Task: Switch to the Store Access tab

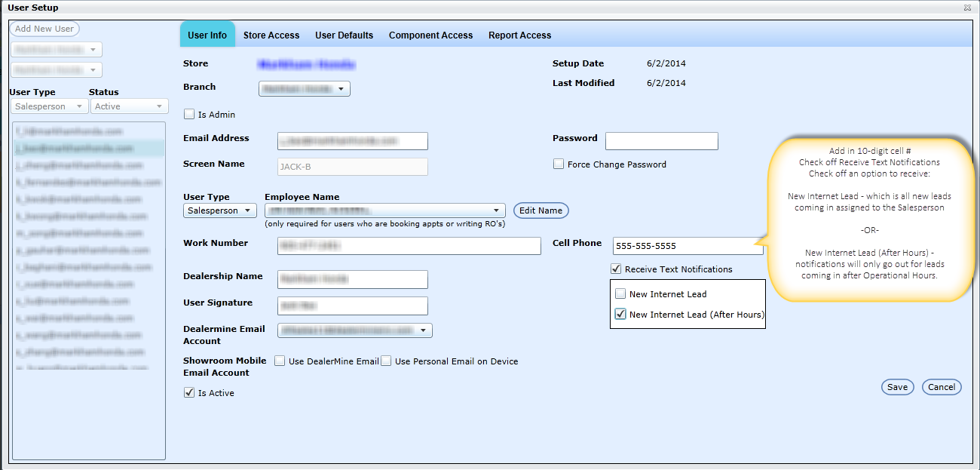Action: 271,35
